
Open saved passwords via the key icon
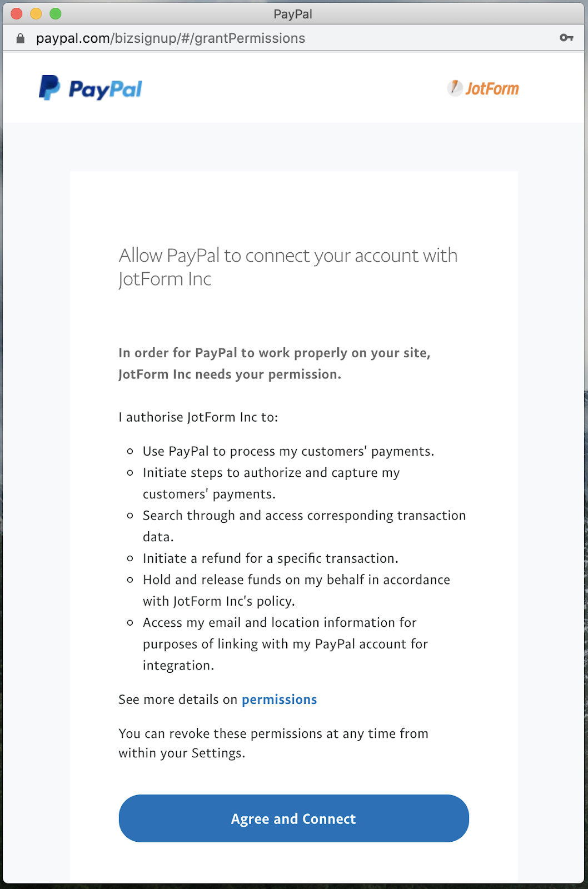(566, 38)
